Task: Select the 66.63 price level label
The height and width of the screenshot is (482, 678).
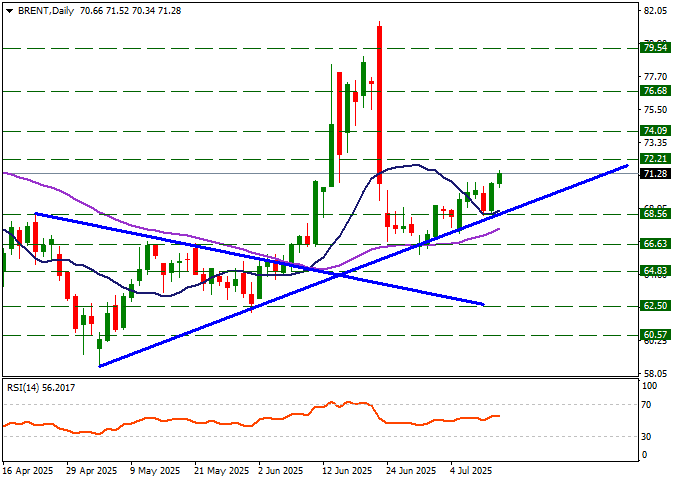Action: point(656,243)
